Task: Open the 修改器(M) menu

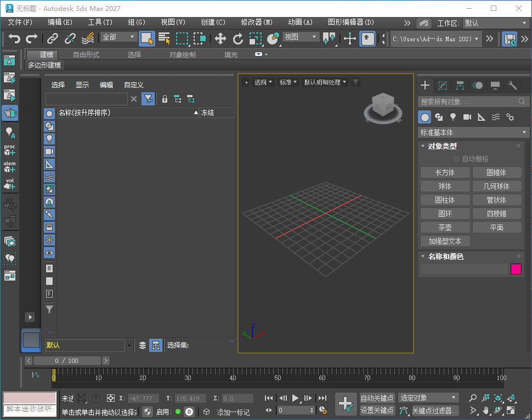Action: (x=257, y=22)
